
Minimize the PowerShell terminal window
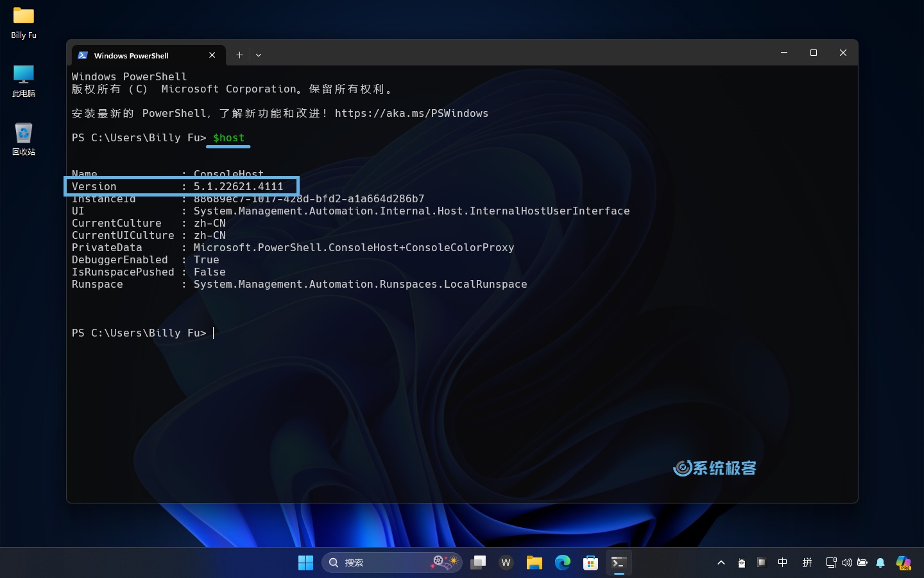pos(784,53)
